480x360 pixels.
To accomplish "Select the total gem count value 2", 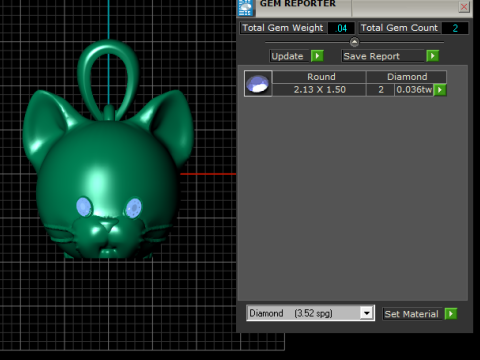I will (455, 28).
